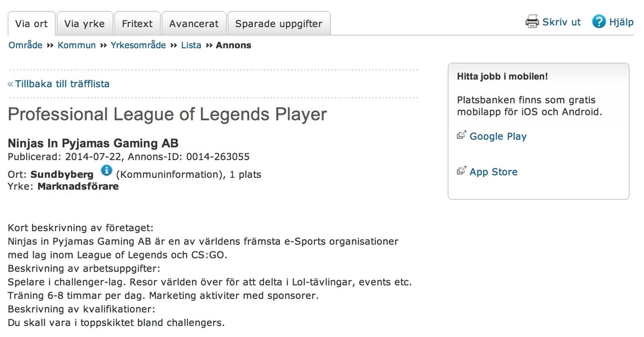Image resolution: width=644 pixels, height=337 pixels.
Task: Open the Yrkesområde breadcrumb link
Action: [x=138, y=45]
